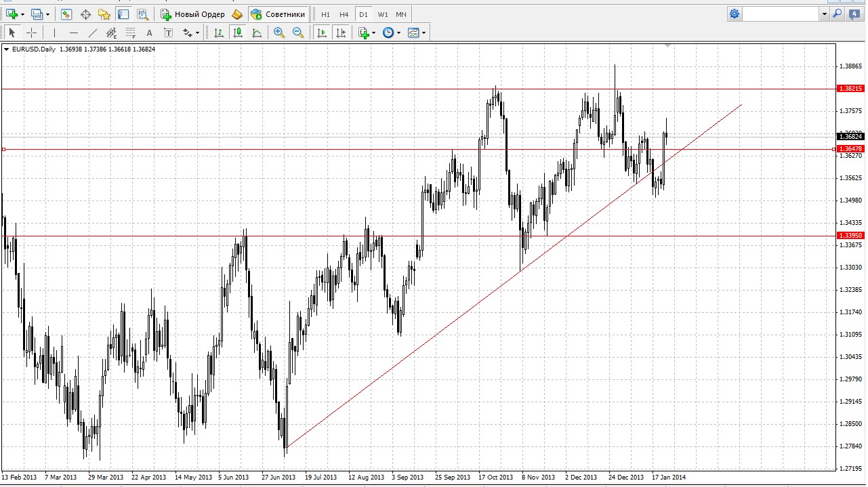Click the Templates icon
Screen dimensions: 868x487
[413, 33]
